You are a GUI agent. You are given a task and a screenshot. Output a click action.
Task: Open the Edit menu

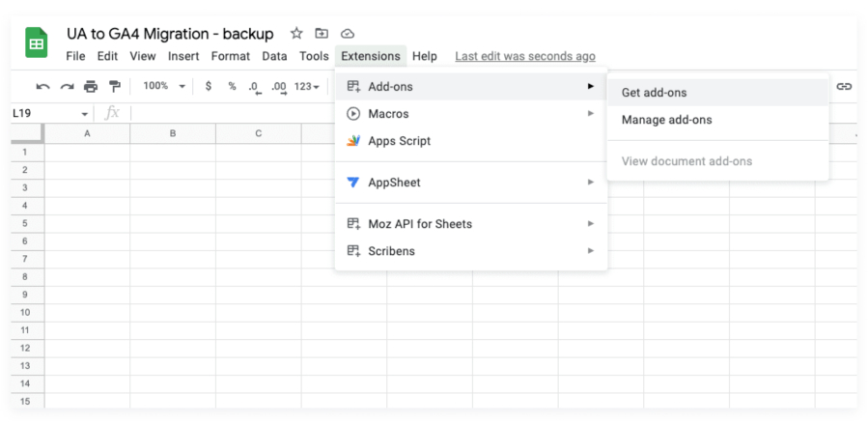coord(107,56)
